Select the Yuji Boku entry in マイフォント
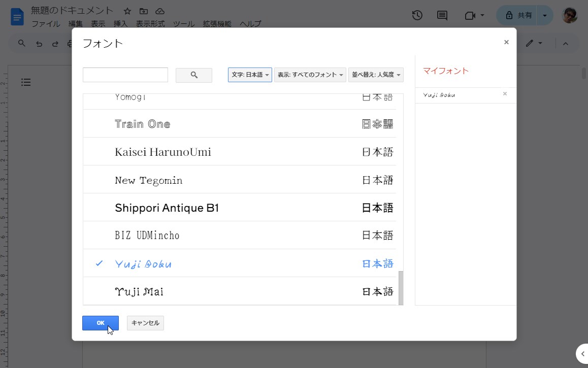The width and height of the screenshot is (588, 368). 439,95
